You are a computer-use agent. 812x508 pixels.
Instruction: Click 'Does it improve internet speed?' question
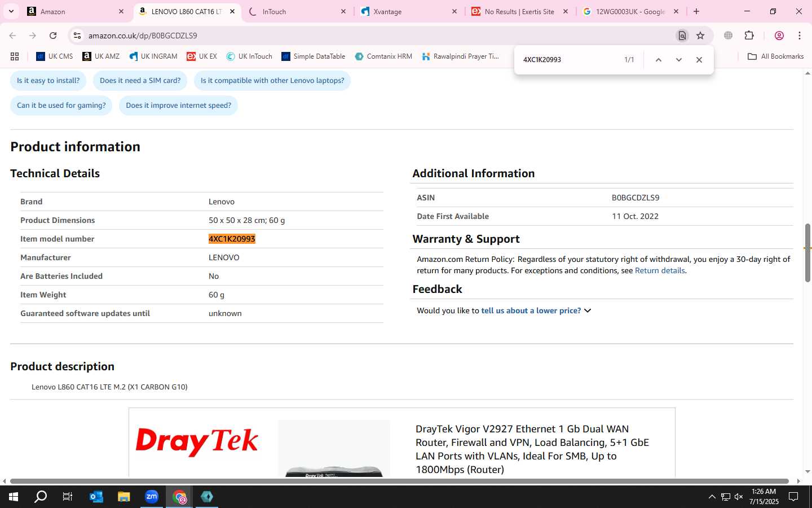(179, 106)
